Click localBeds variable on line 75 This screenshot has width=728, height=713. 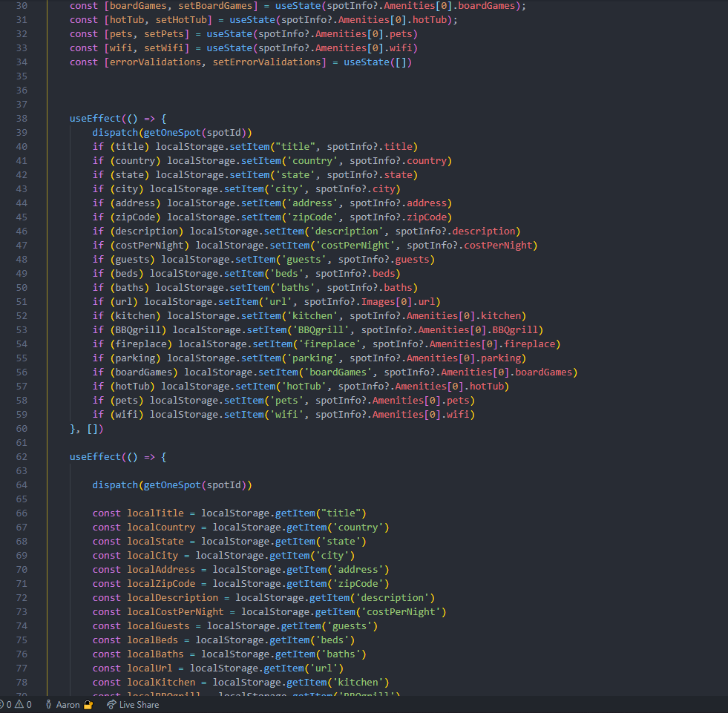click(153, 640)
